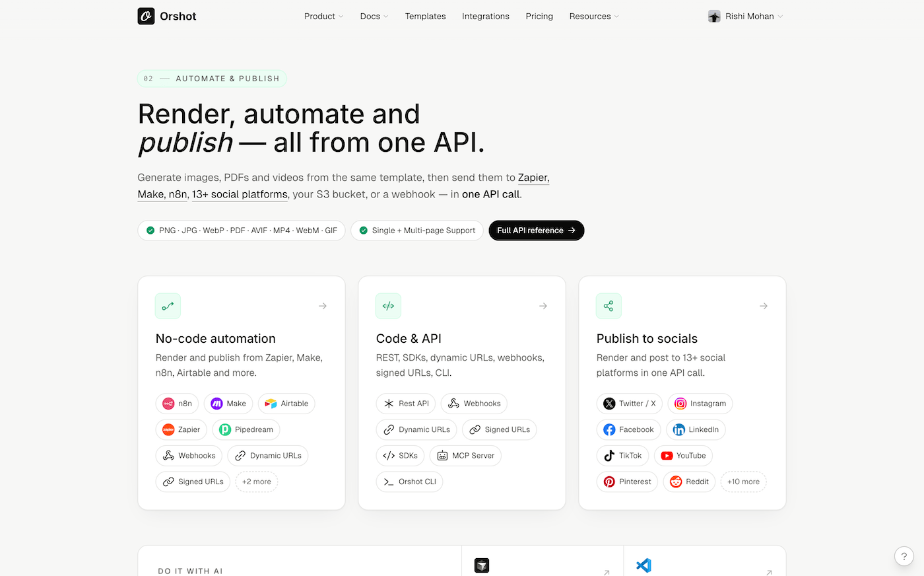Select the YouTube integration chip
Viewport: 924px width, 576px height.
pos(683,456)
